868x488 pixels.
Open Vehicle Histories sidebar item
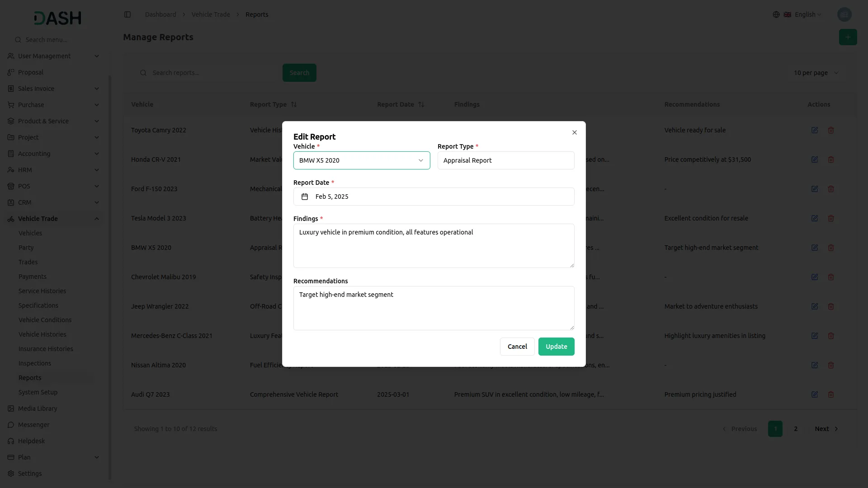(42, 334)
